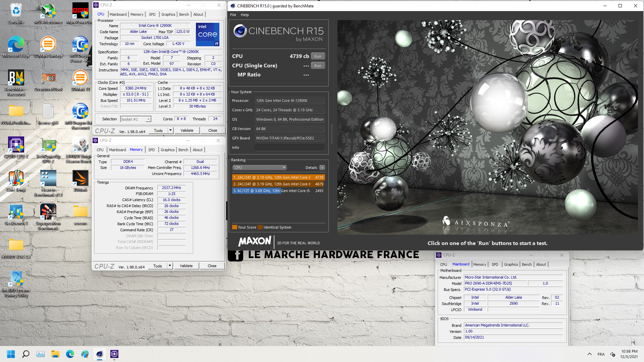This screenshot has height=362, width=644.
Task: Open CPUID CPU-Z desktop shortcut
Action: [16, 147]
